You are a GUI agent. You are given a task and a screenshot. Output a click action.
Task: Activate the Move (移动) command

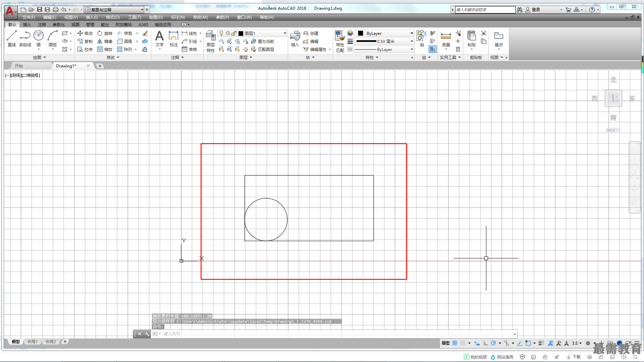click(x=85, y=33)
